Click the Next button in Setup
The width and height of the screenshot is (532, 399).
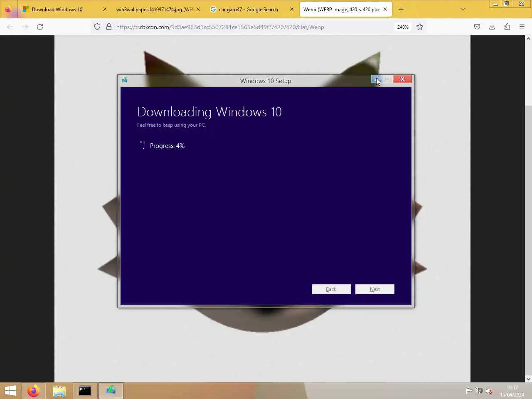375,289
